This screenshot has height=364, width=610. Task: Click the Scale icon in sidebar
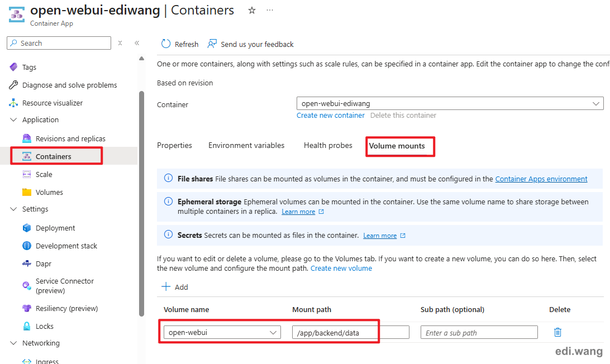coord(27,174)
